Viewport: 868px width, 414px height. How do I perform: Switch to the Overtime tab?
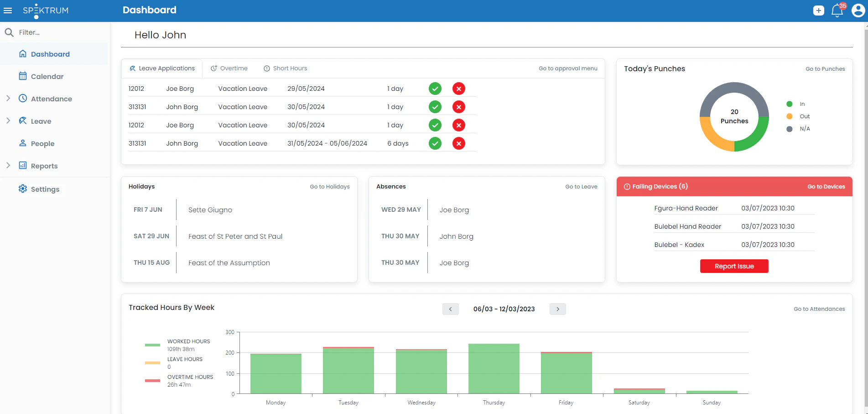pos(229,68)
